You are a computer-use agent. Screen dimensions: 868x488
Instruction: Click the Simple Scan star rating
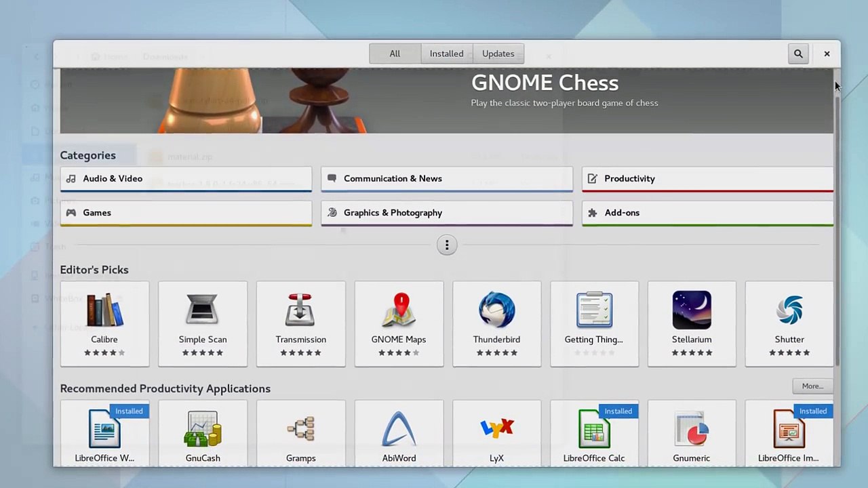click(x=203, y=352)
